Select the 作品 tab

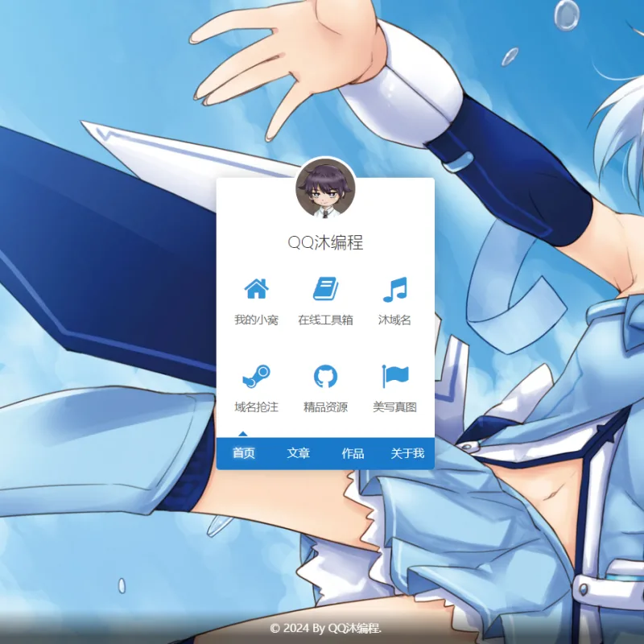pyautogui.click(x=353, y=453)
